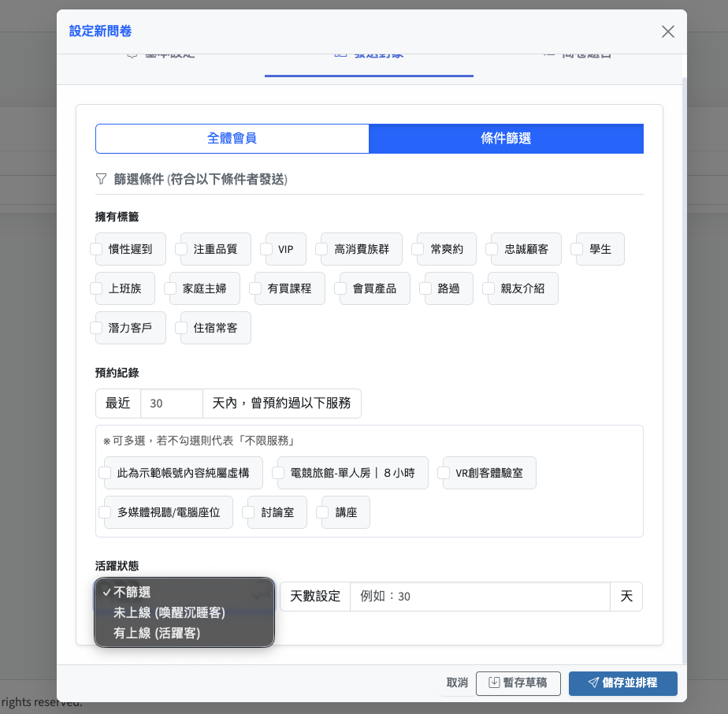
Task: Click the 暫存草稿 save draft button
Action: pos(518,683)
